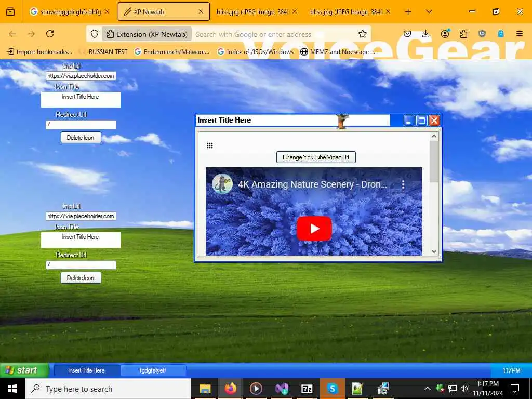
Task: Open the RUSSIAN TEST bookmark
Action: point(103,52)
